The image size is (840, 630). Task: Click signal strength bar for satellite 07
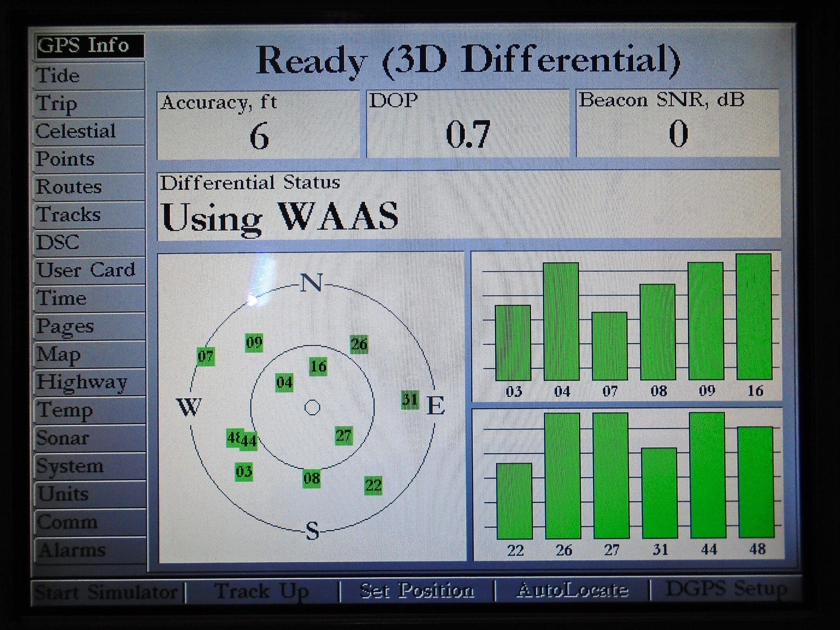(609, 346)
